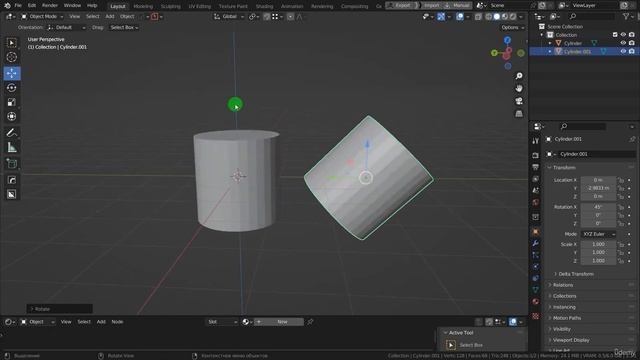Open the Output properties tab

point(536,167)
